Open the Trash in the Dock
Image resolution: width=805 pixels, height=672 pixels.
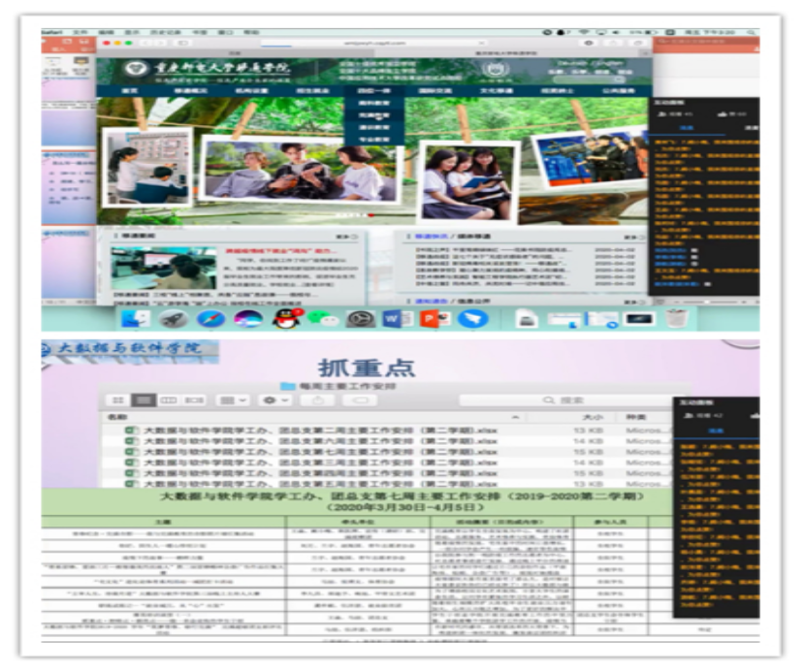[676, 318]
